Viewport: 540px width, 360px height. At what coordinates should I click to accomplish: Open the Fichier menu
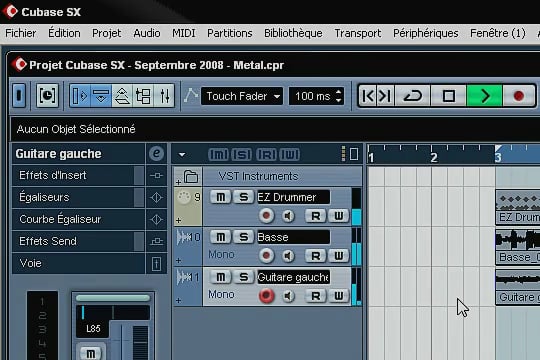click(x=21, y=33)
